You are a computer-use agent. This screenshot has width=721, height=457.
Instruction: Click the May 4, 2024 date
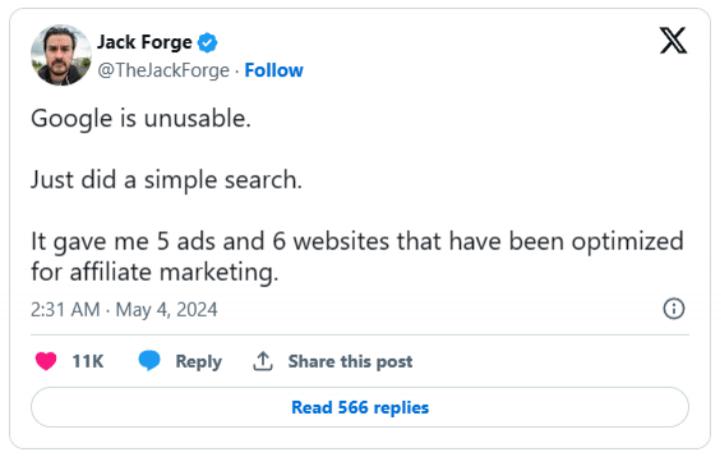tap(166, 310)
